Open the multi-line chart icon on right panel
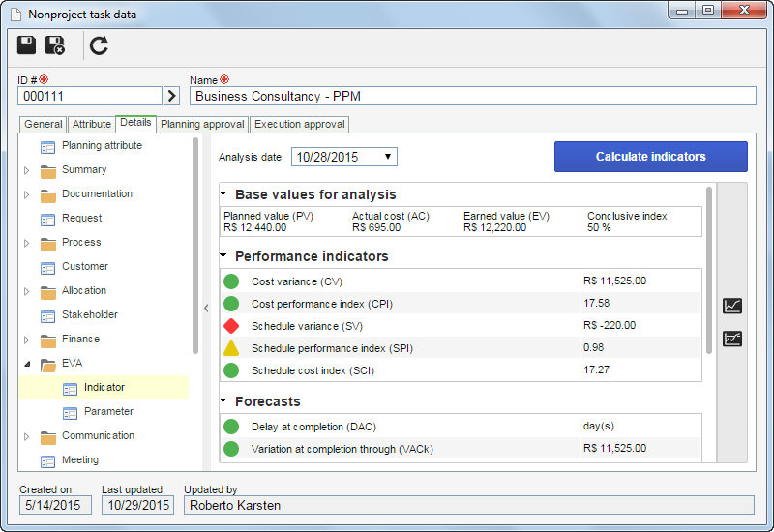Viewport: 774px width, 532px height. 732,339
